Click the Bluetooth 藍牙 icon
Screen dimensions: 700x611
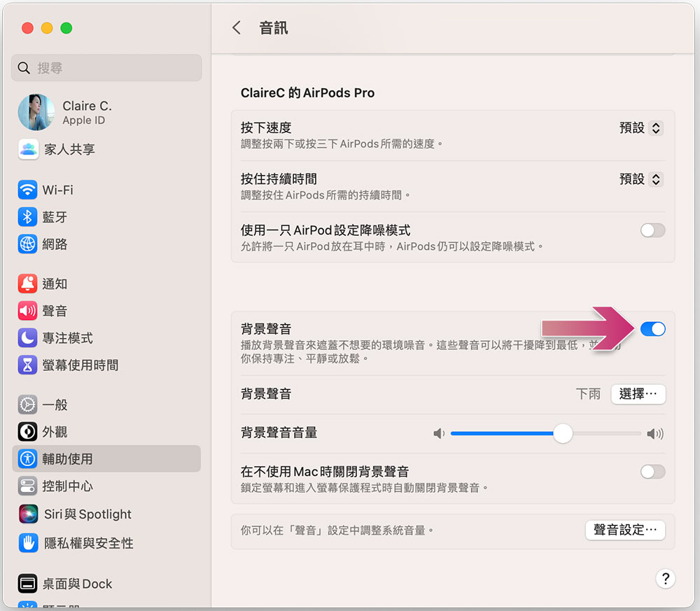(27, 217)
